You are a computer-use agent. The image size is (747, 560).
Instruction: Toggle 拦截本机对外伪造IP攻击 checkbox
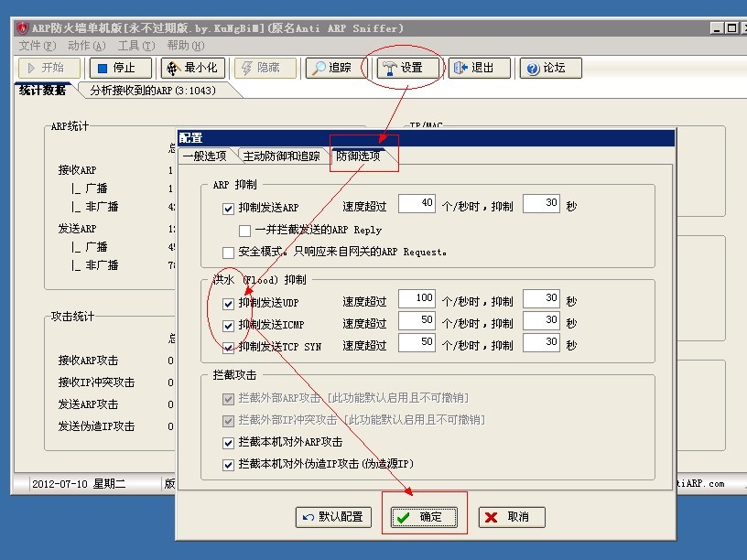(x=228, y=465)
